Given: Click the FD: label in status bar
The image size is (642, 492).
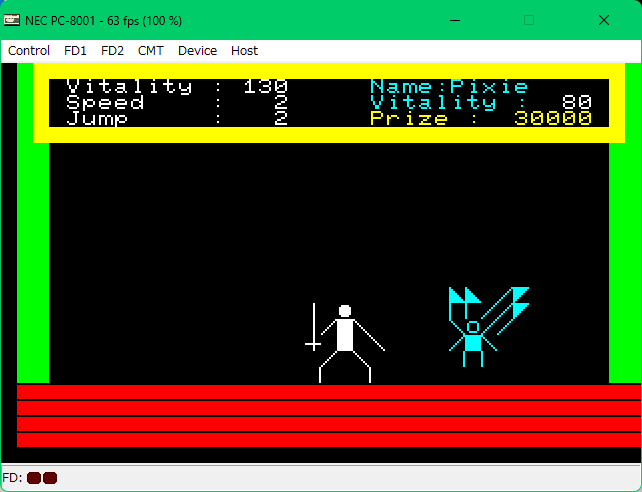Looking at the screenshot, I should point(13,478).
